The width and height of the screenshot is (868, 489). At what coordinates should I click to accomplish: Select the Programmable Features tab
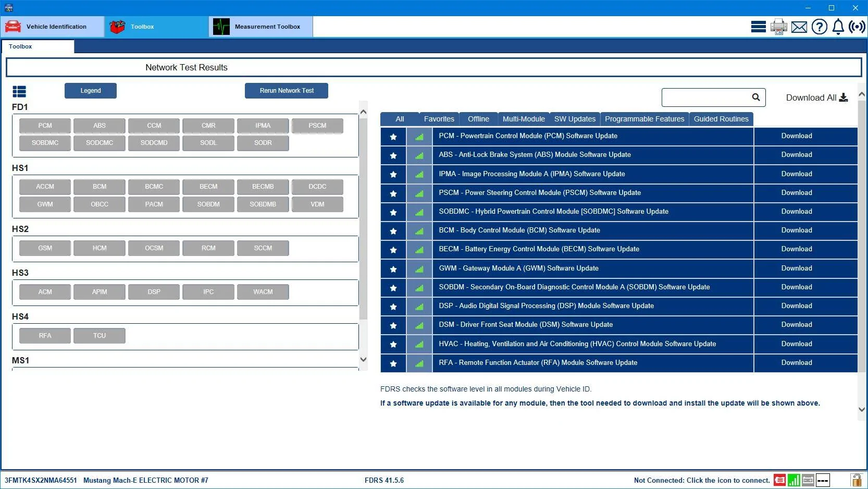coord(644,119)
